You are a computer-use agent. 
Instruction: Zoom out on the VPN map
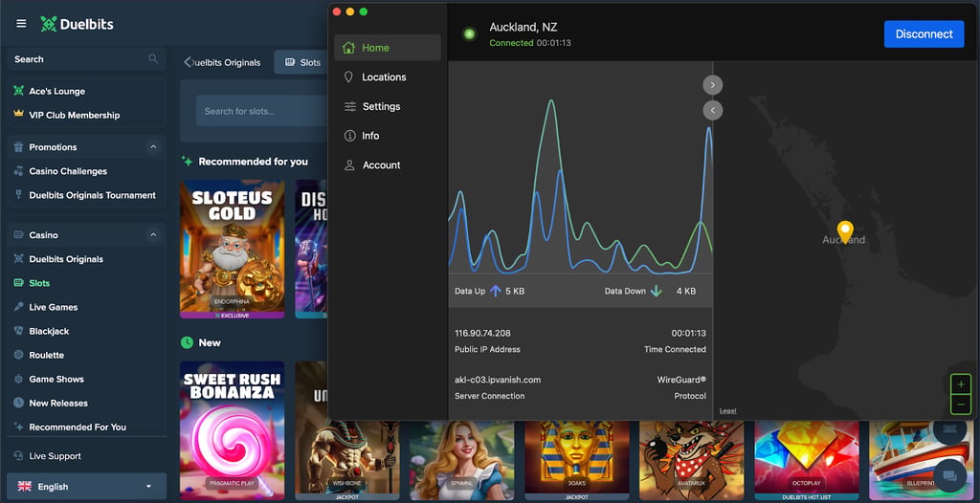point(961,405)
